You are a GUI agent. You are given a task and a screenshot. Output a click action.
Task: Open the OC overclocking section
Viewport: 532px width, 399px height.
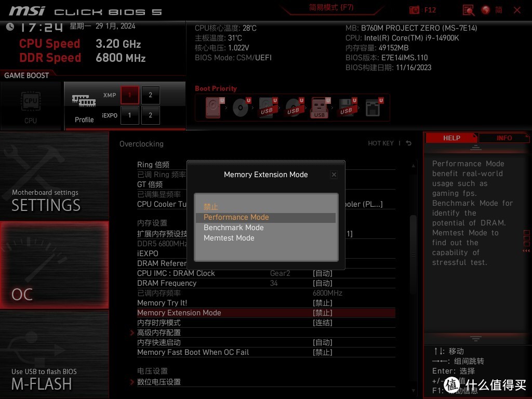(x=54, y=265)
